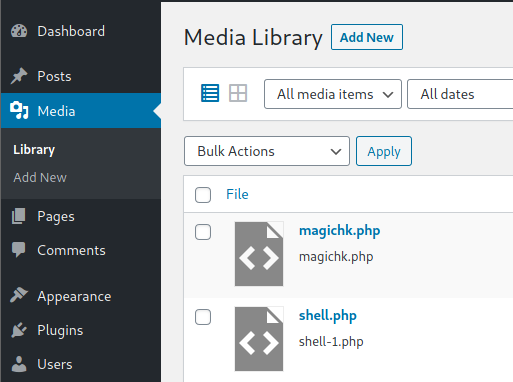The height and width of the screenshot is (382, 513).
Task: Switch to grid view icon
Action: pyautogui.click(x=238, y=93)
